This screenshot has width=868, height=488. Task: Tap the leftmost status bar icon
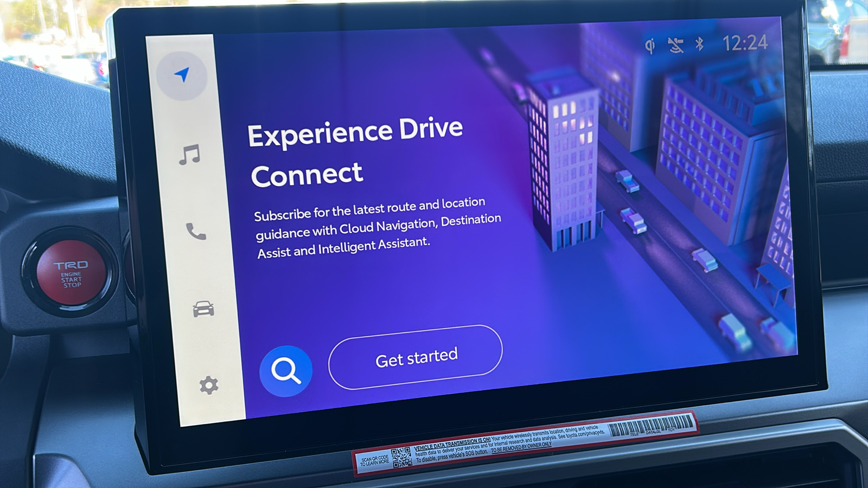click(x=650, y=46)
